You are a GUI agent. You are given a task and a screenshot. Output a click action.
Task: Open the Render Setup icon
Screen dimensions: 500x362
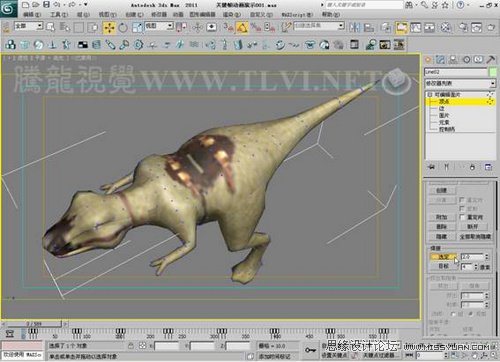click(x=463, y=27)
